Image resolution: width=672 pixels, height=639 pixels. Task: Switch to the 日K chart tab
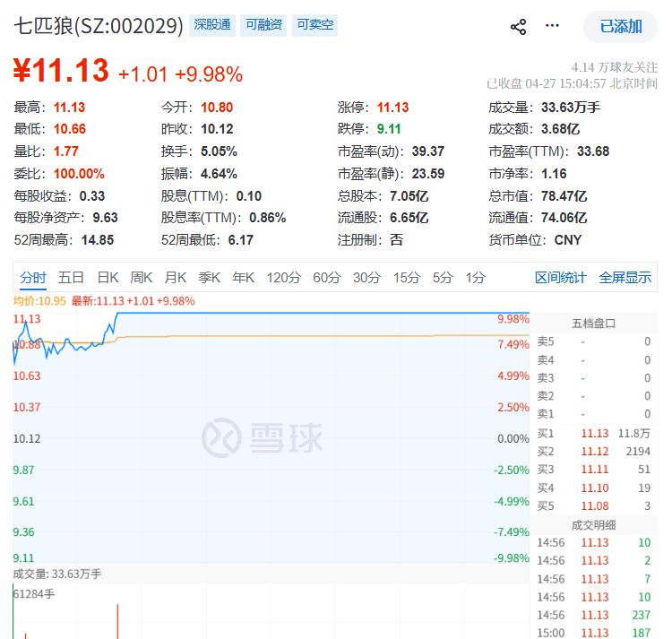click(x=108, y=278)
